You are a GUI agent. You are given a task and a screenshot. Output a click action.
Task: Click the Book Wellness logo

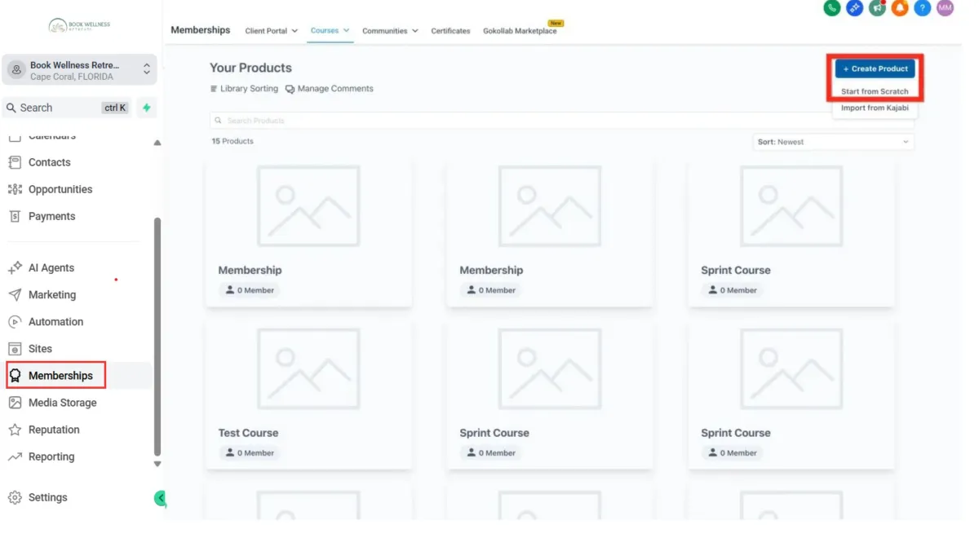pyautogui.click(x=79, y=26)
